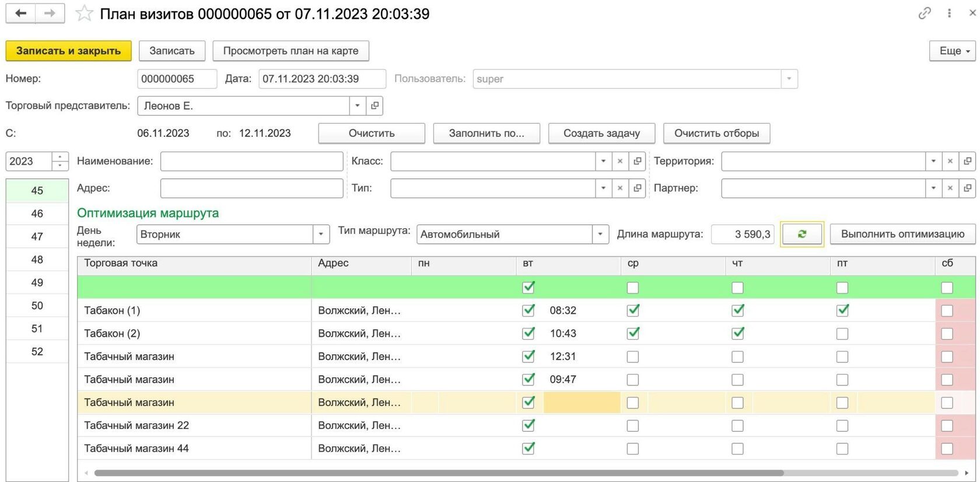
Task: Click the Заполнить по... button
Action: coord(487,133)
